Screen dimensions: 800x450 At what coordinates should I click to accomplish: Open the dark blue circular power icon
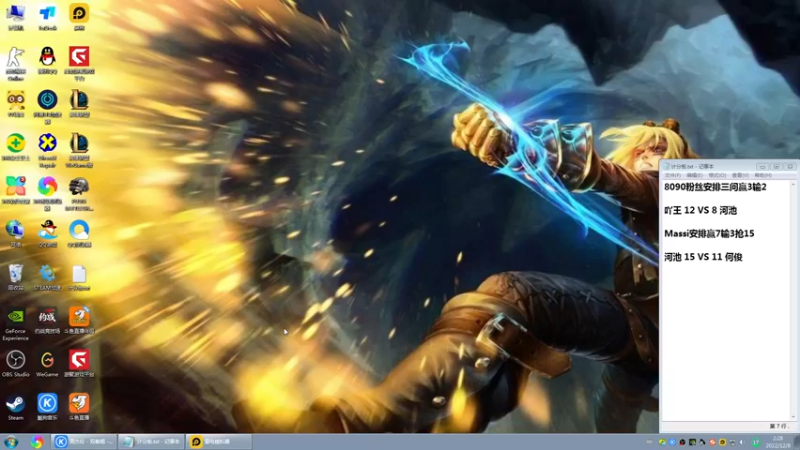47,107
